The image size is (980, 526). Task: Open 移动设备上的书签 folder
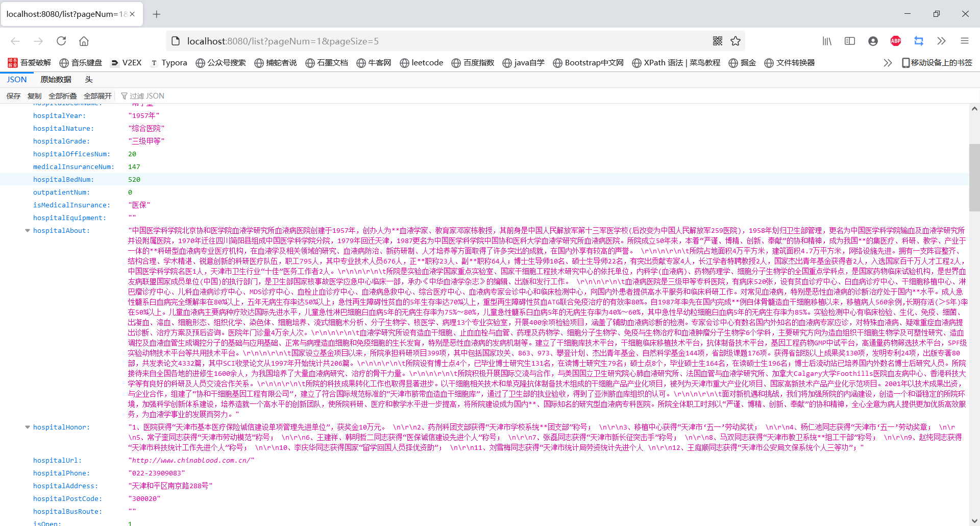[937, 62]
